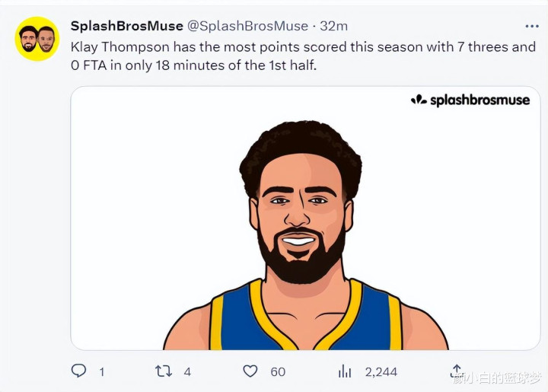Image resolution: width=548 pixels, height=392 pixels.
Task: Open the Klay Thompson cartoon image
Action: [x=305, y=218]
